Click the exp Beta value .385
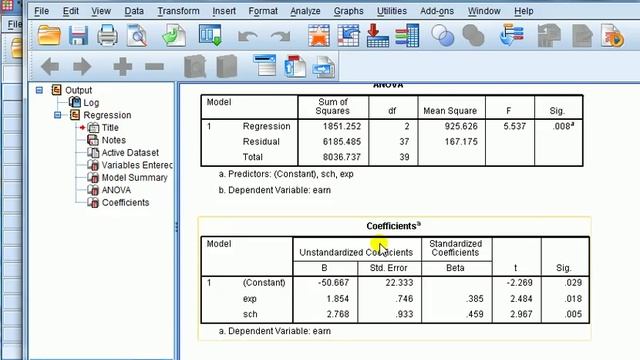 474,299
